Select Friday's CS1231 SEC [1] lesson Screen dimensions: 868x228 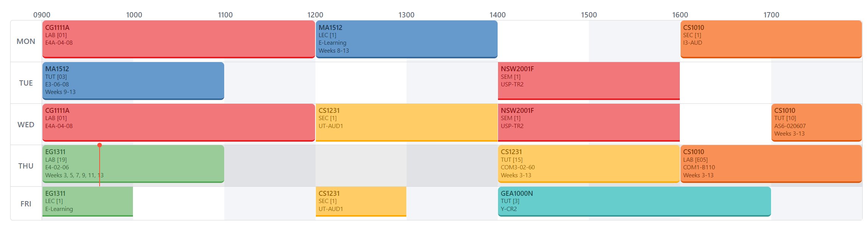point(361,201)
